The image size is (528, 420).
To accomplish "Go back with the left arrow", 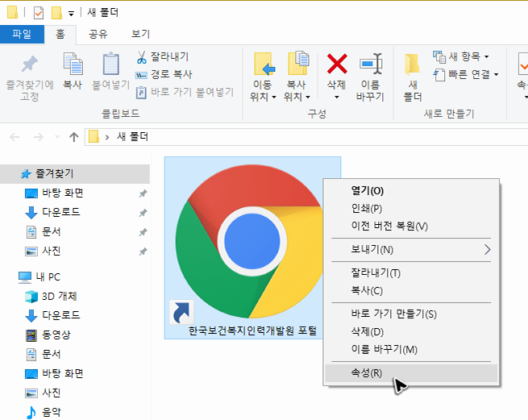I will tap(15, 137).
